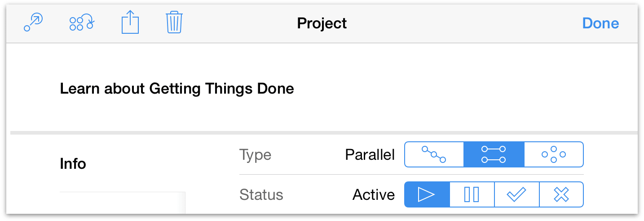The width and height of the screenshot is (644, 221).
Task: Click the 'Active' status value text
Action: [x=374, y=195]
